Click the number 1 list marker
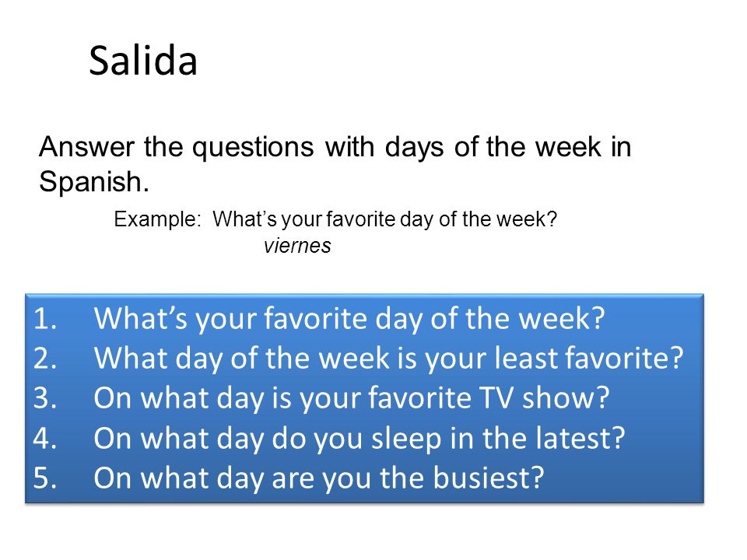The width and height of the screenshot is (747, 560). [x=45, y=319]
